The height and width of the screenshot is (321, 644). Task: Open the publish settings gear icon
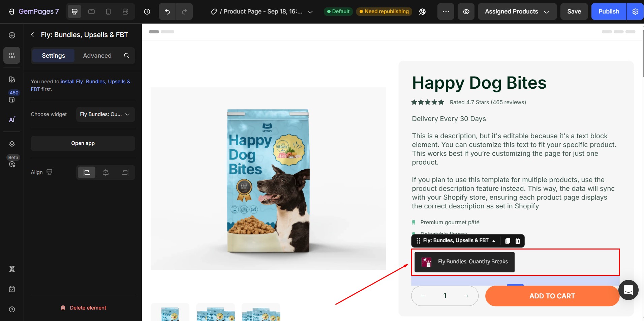[635, 12]
